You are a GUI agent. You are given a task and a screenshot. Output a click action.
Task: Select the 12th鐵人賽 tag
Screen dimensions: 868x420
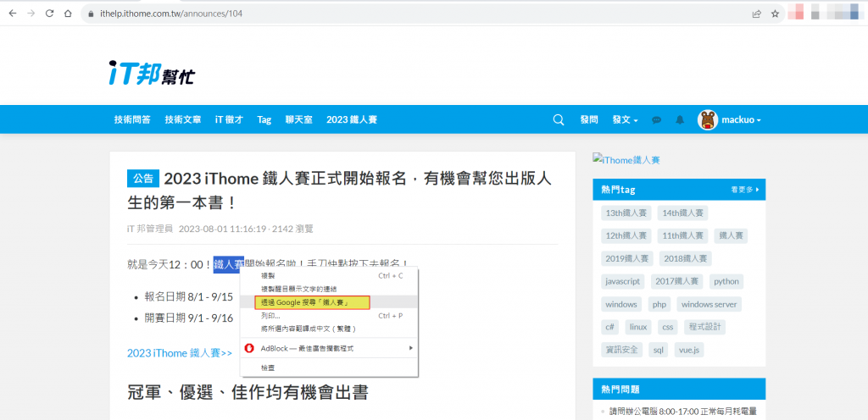[626, 235]
